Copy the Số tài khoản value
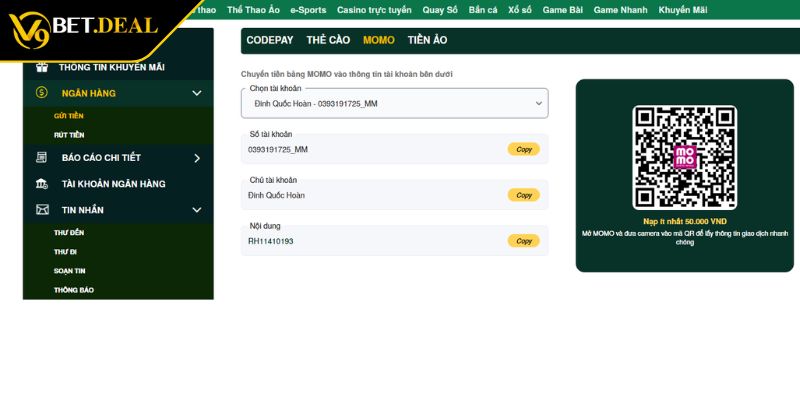The width and height of the screenshot is (800, 400). (523, 149)
